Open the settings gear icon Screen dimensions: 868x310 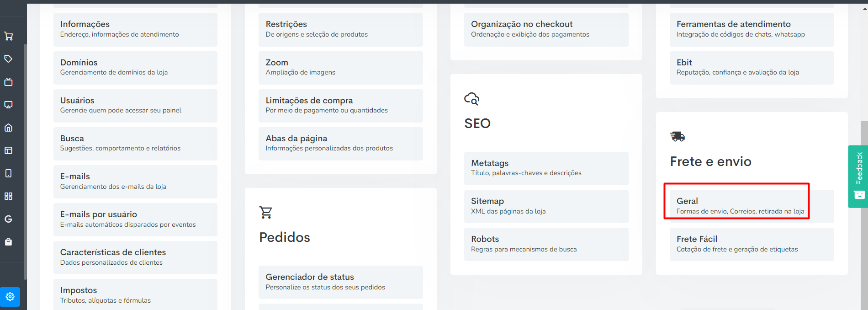pos(10,297)
